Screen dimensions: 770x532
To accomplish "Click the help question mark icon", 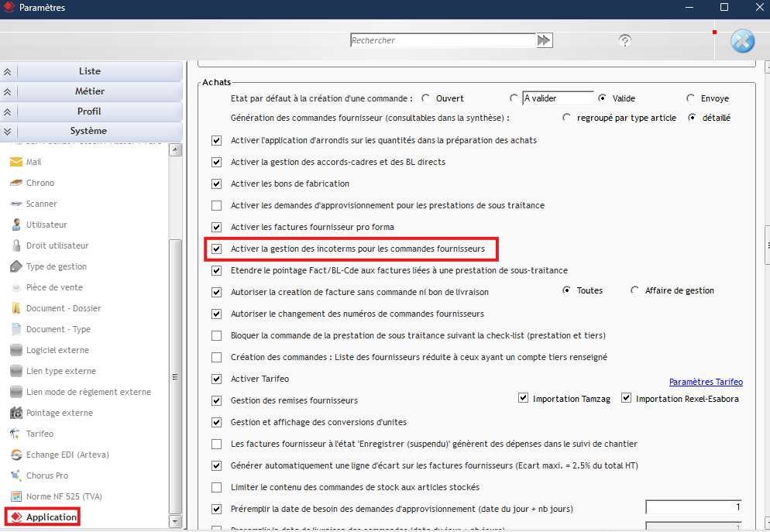I will click(x=625, y=40).
